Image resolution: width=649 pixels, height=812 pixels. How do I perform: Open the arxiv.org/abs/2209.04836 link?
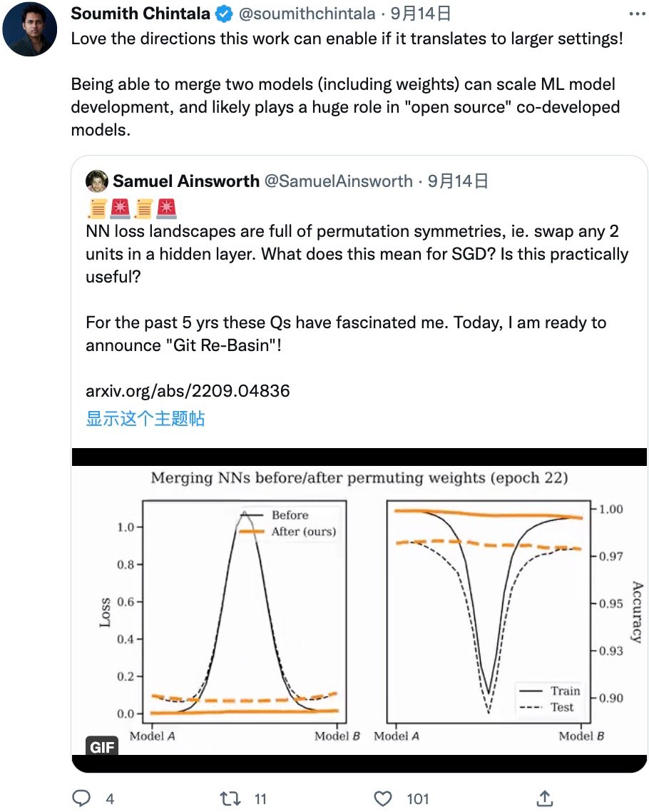[188, 391]
